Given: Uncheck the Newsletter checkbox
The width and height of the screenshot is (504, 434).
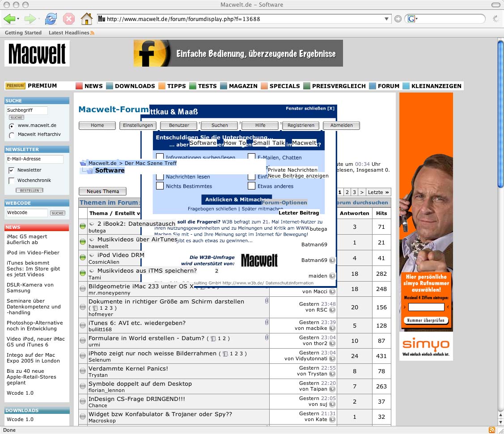Looking at the screenshot, I should pos(12,170).
